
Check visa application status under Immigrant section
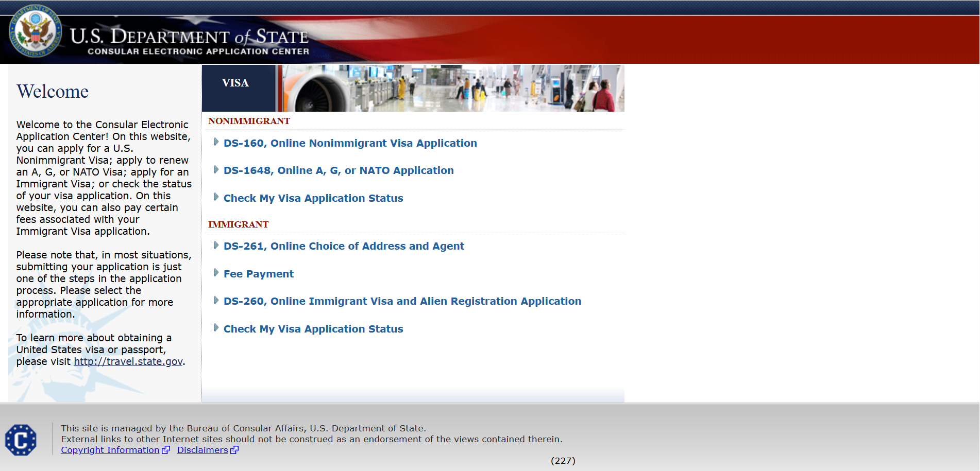[313, 329]
